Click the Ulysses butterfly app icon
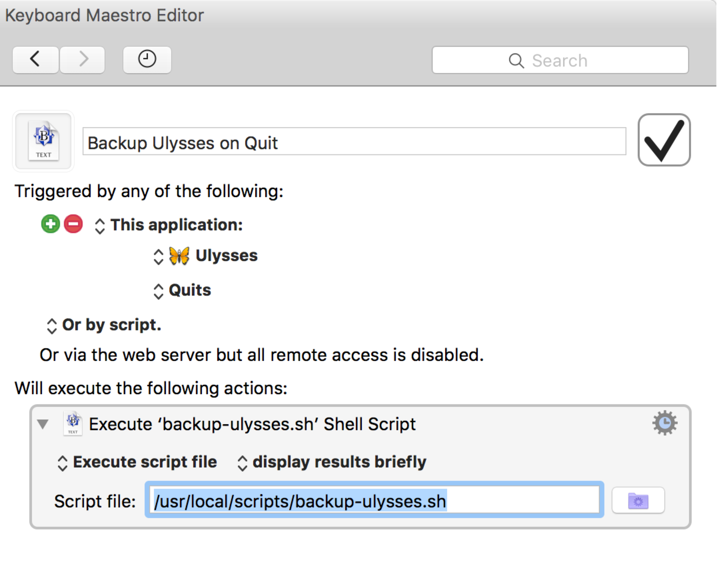Viewport: 717px width, 588px height. (x=179, y=256)
